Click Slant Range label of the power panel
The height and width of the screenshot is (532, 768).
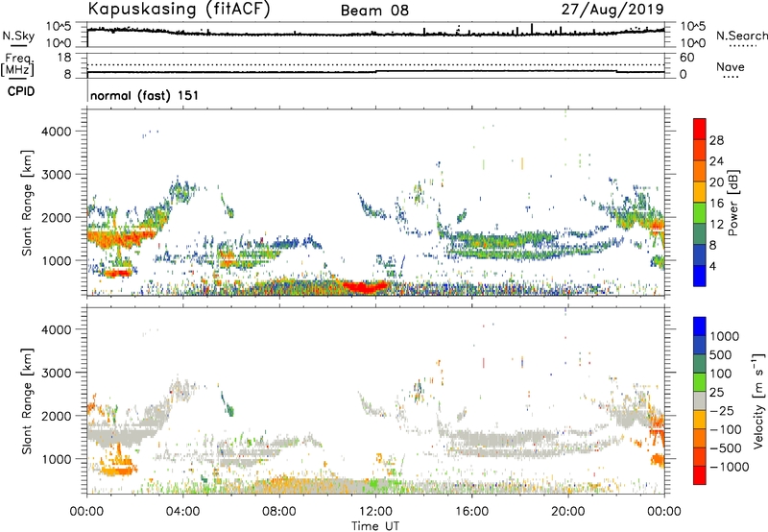(x=27, y=203)
